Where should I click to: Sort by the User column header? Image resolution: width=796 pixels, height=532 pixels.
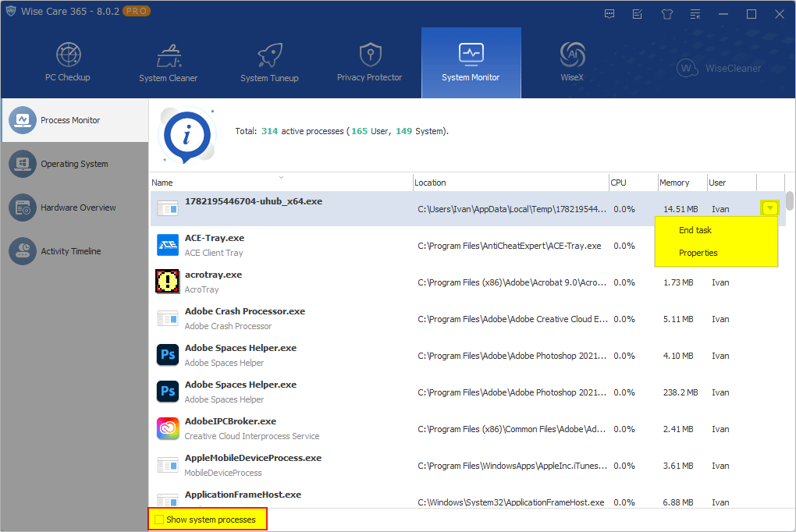[x=731, y=183]
